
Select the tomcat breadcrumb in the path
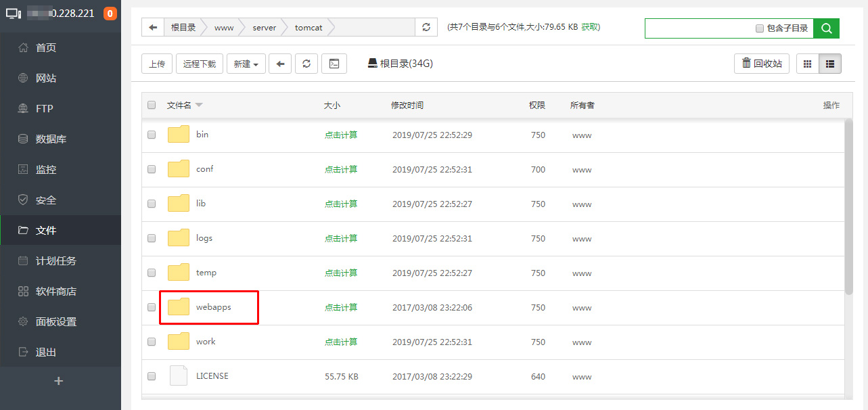pos(309,27)
